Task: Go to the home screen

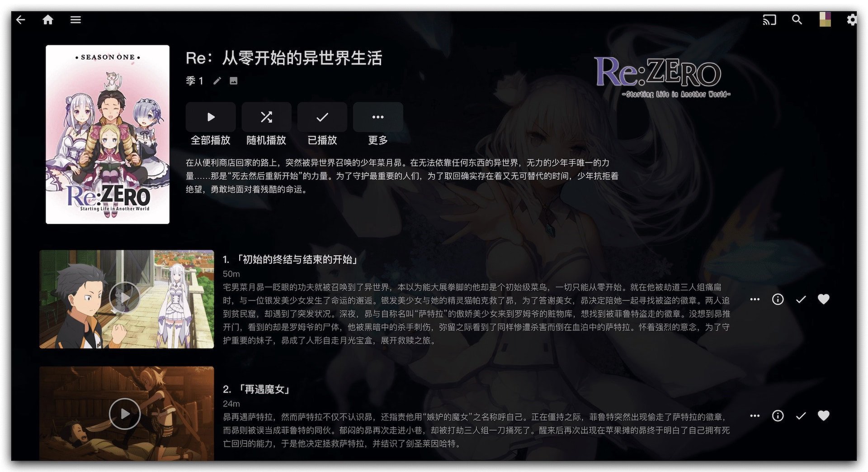Action: 48,19
